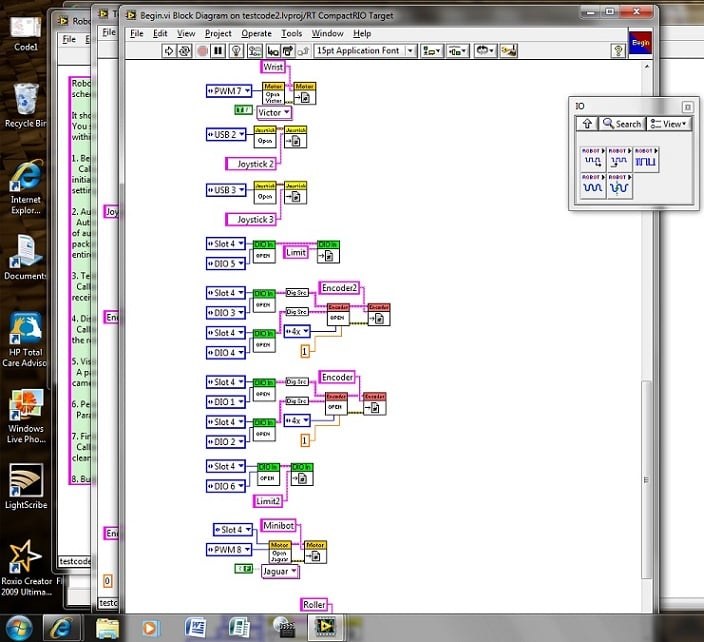Click the scroll-up arrow of the diagram
The image size is (704, 642).
pyautogui.click(x=647, y=67)
